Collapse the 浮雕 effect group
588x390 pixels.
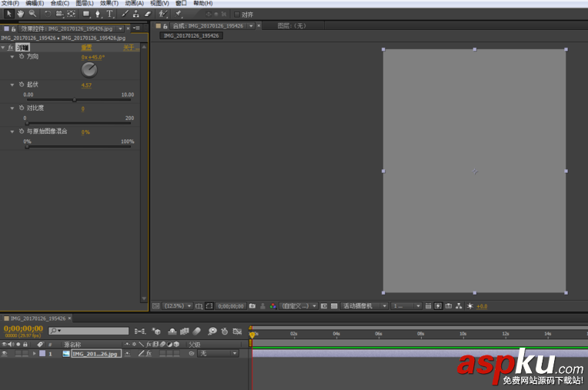point(3,48)
